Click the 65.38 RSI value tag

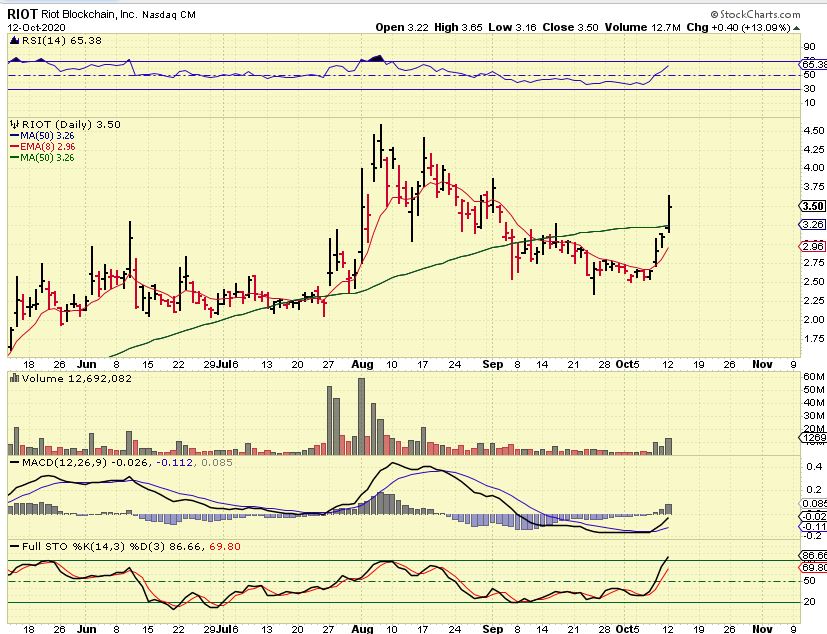tap(812, 63)
